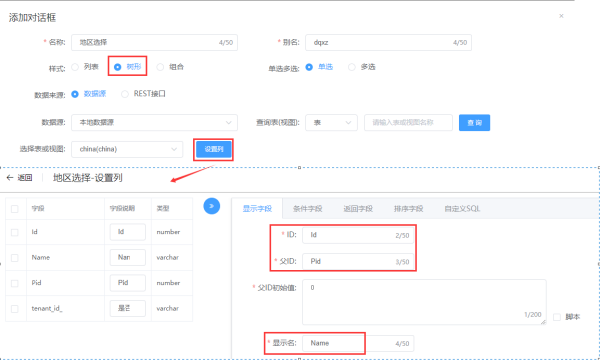Check the Id field row checkbox

15,232
